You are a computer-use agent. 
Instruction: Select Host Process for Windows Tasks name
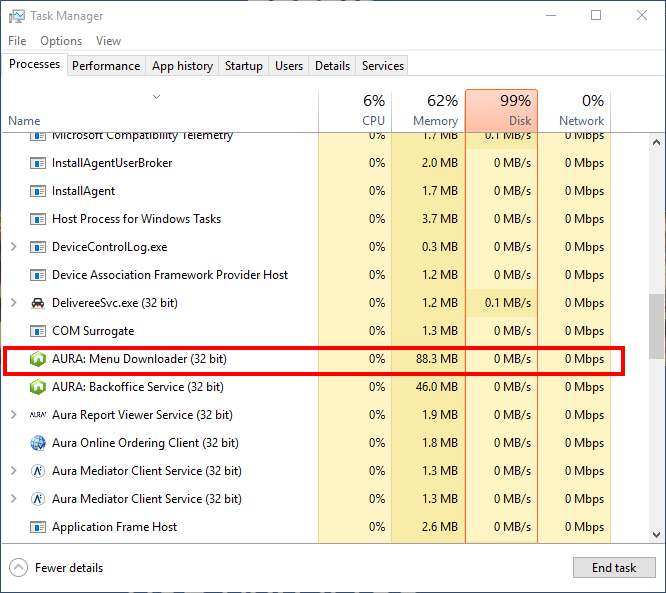click(136, 219)
